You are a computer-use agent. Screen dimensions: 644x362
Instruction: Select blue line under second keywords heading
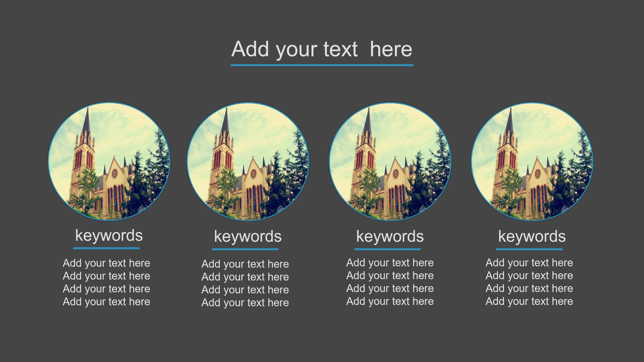(245, 249)
